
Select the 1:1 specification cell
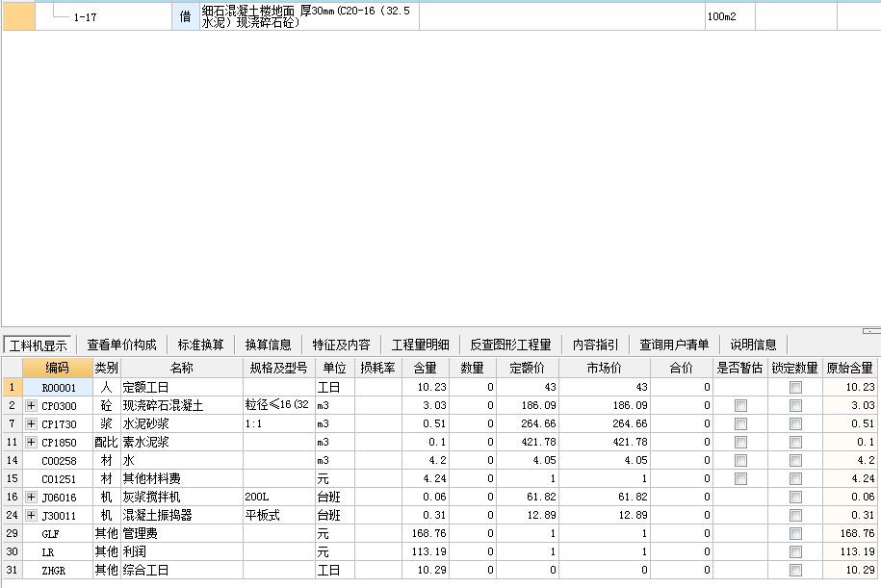click(x=279, y=424)
